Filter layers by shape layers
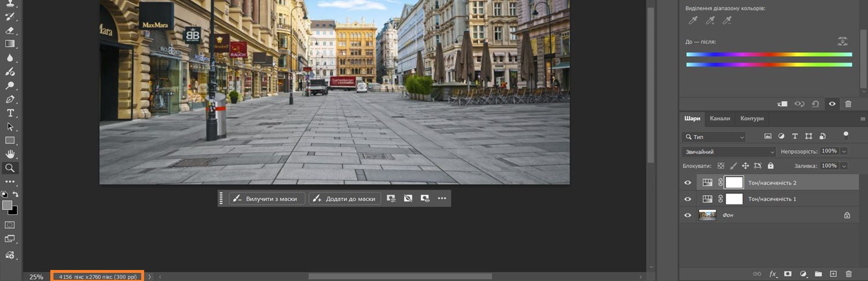 [808, 137]
